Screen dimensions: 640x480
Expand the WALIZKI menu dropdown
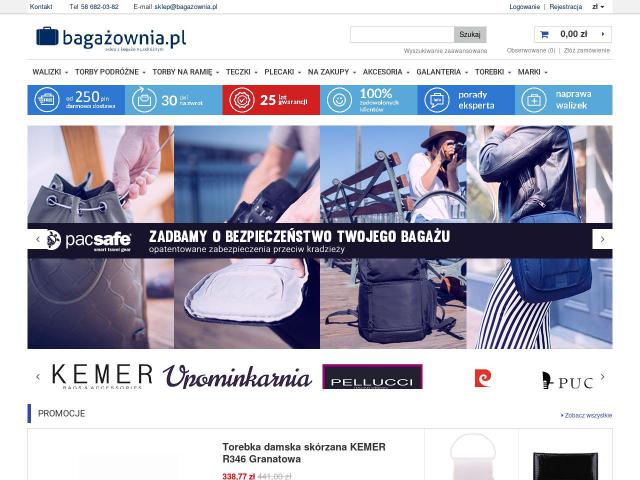50,72
